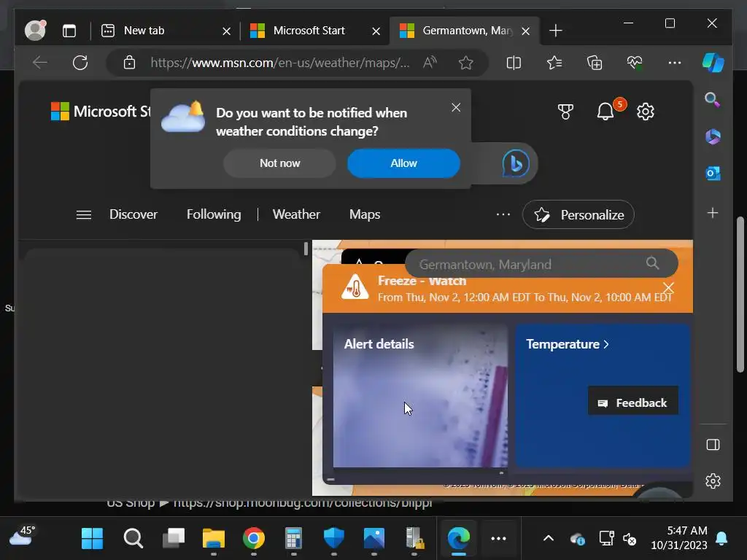Open the Weather section
Screen dimensions: 747x560
(x=296, y=214)
